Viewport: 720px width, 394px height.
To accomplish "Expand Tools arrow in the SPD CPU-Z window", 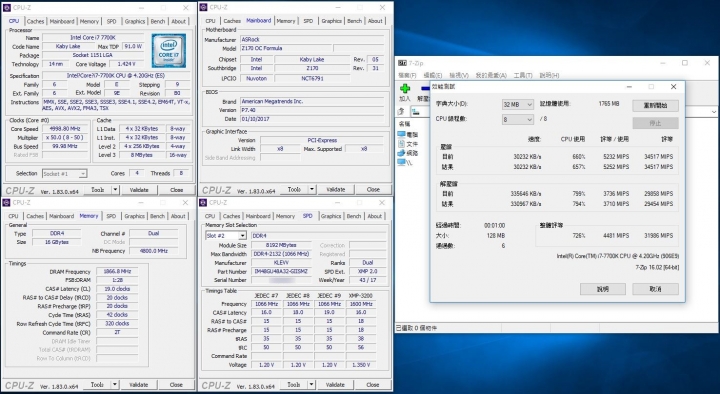I will 312,385.
